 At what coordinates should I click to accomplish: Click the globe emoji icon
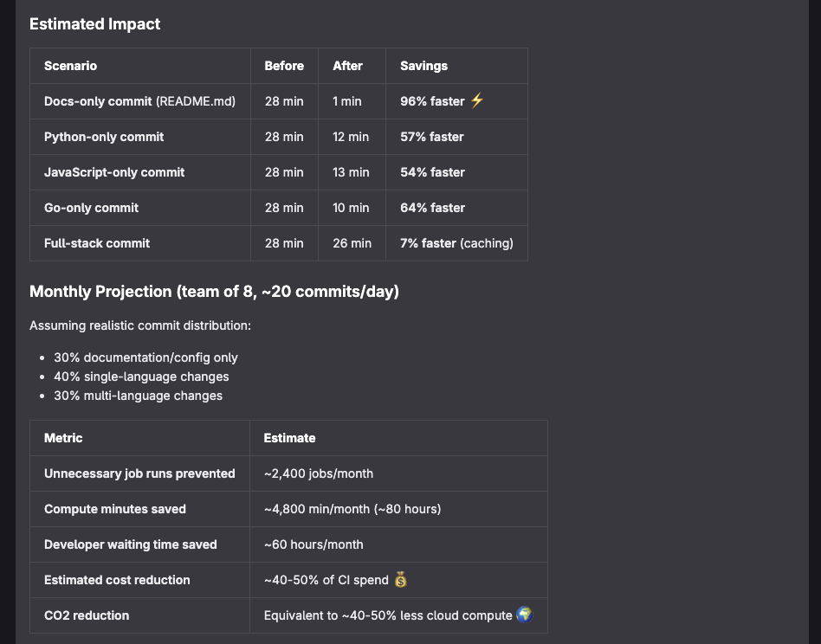(524, 615)
